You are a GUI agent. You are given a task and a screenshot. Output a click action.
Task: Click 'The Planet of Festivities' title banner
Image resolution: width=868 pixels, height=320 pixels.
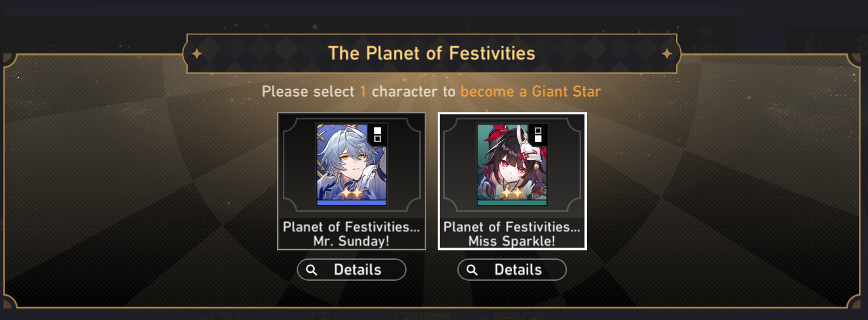coord(432,53)
